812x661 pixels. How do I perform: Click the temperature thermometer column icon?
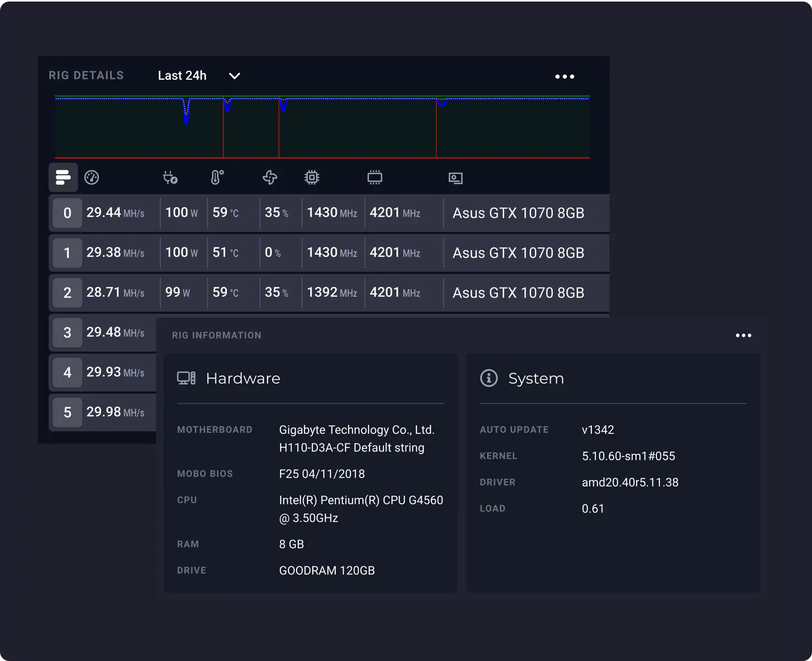[x=217, y=178]
